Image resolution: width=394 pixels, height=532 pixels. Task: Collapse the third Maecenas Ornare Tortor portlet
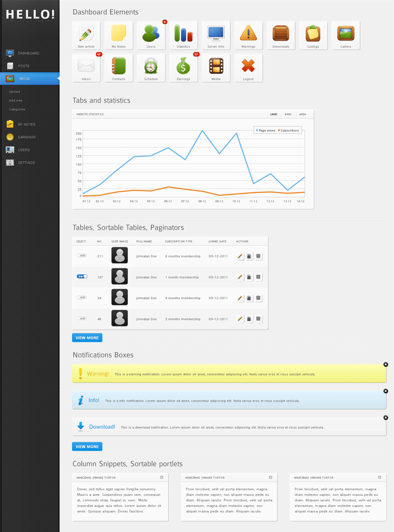[379, 477]
